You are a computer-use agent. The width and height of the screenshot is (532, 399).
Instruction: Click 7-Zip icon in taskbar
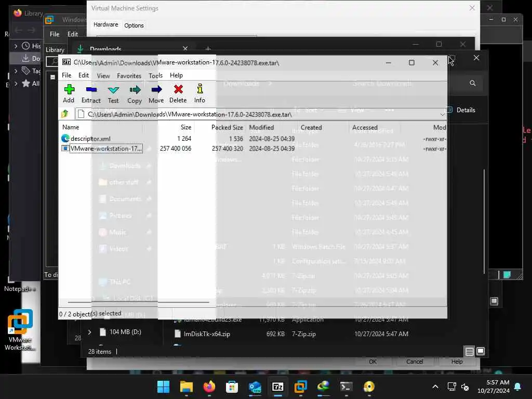pyautogui.click(x=278, y=387)
